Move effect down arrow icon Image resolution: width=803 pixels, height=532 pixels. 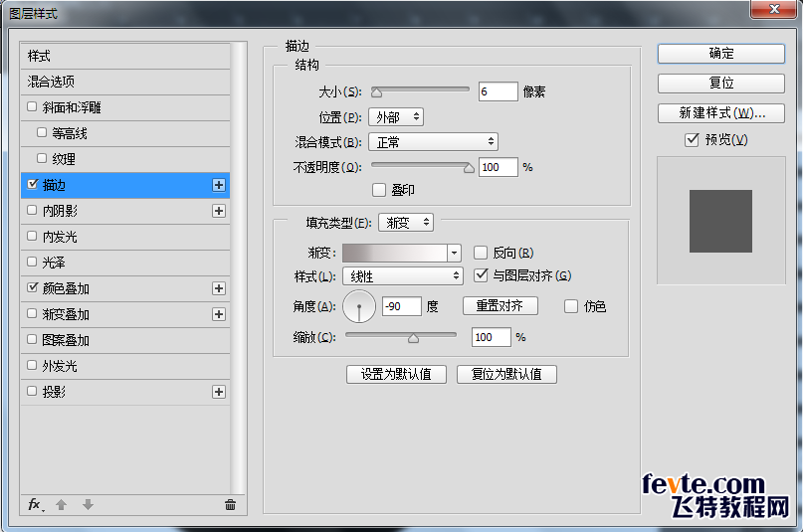pyautogui.click(x=89, y=505)
